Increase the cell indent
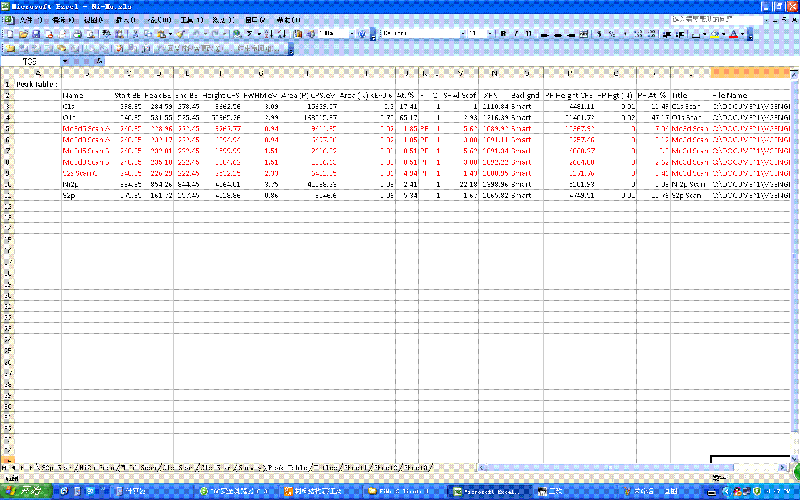This screenshot has height=500, width=800. 680,34
